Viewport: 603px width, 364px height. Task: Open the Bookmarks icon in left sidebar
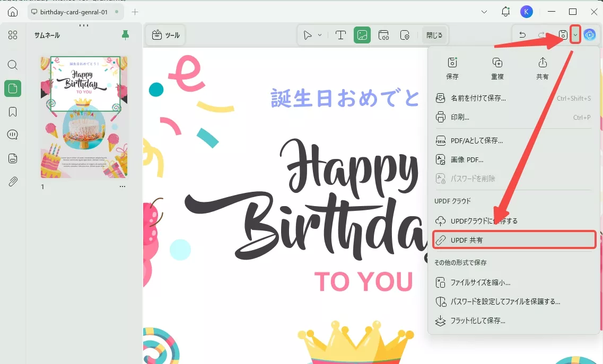(13, 112)
